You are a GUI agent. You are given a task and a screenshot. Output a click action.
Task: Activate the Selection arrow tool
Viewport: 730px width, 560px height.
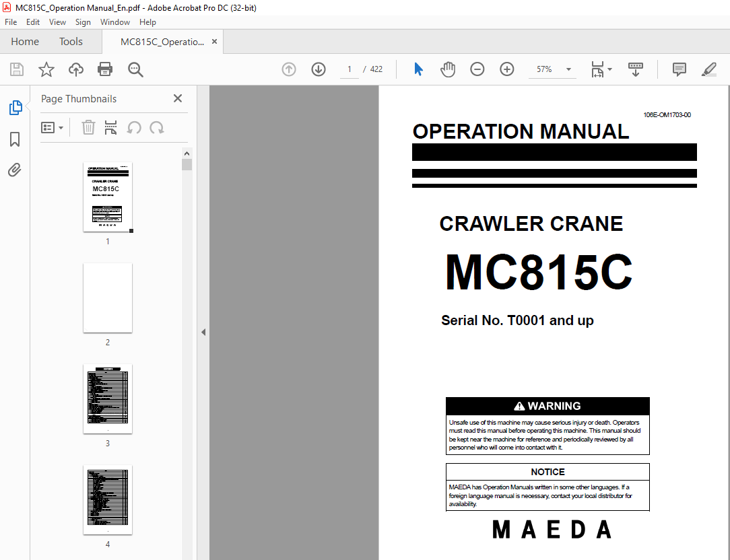[418, 69]
